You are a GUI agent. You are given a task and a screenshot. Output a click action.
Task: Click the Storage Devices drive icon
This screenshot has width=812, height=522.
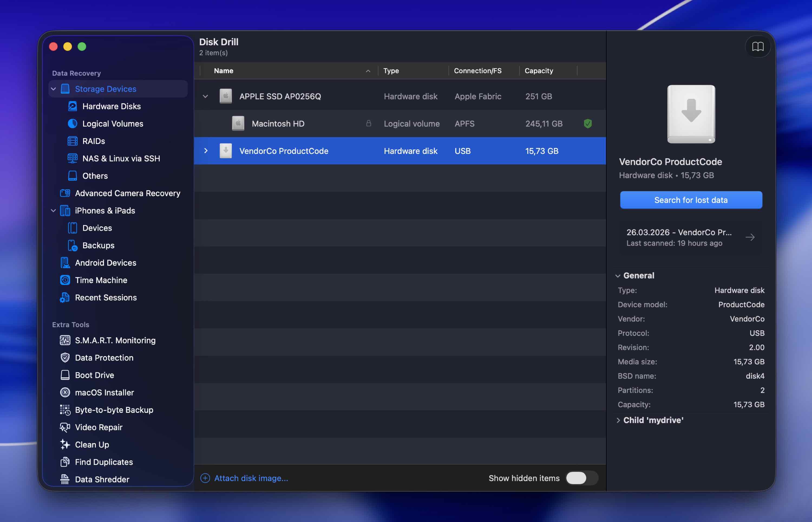[x=65, y=89]
